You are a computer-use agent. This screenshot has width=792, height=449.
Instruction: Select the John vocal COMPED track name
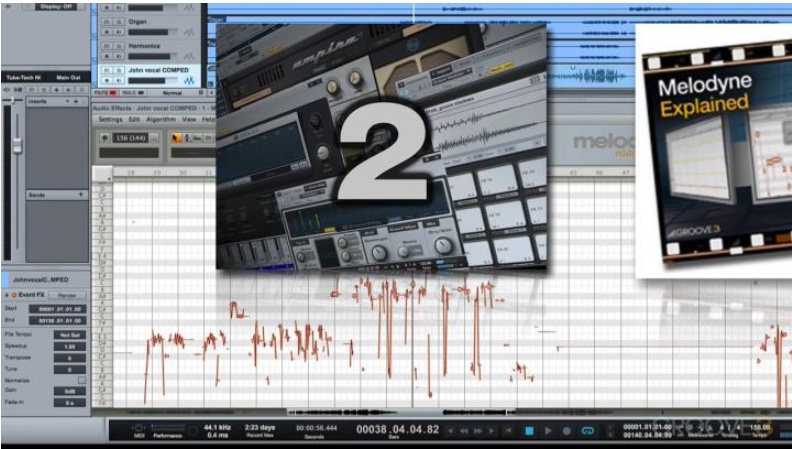158,70
